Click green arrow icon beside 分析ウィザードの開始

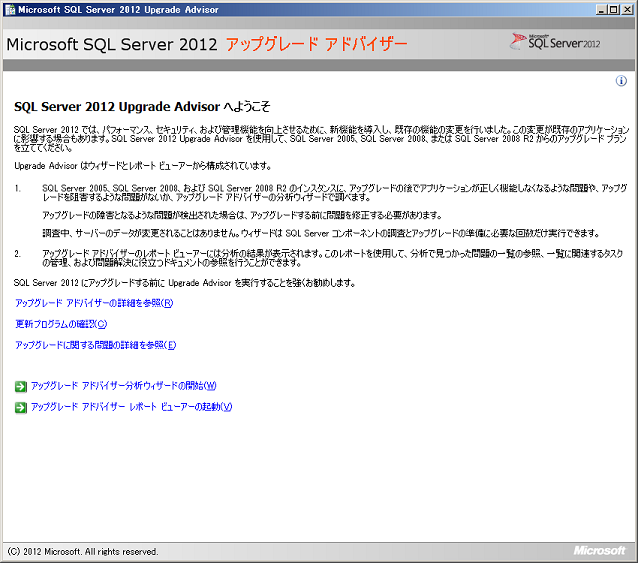pyautogui.click(x=20, y=386)
